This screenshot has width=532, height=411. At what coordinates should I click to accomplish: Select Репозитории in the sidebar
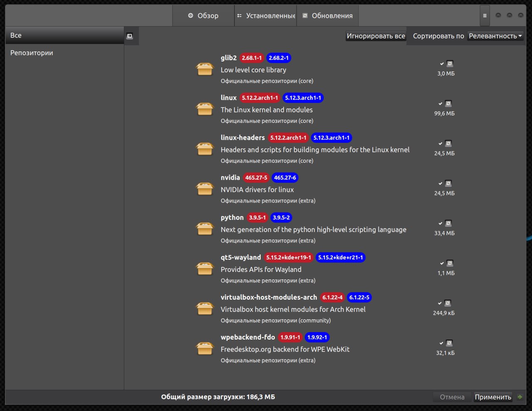click(32, 53)
